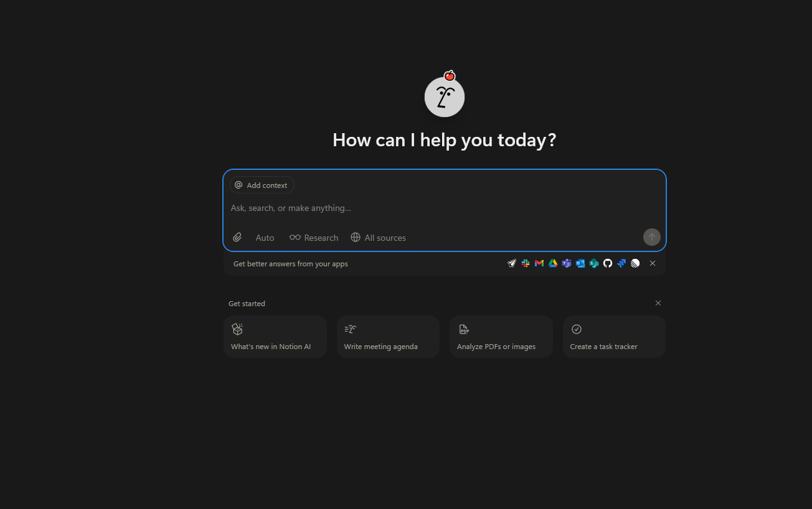Screen dimensions: 812x509
Task: Click the Slack app icon
Action: (x=526, y=263)
